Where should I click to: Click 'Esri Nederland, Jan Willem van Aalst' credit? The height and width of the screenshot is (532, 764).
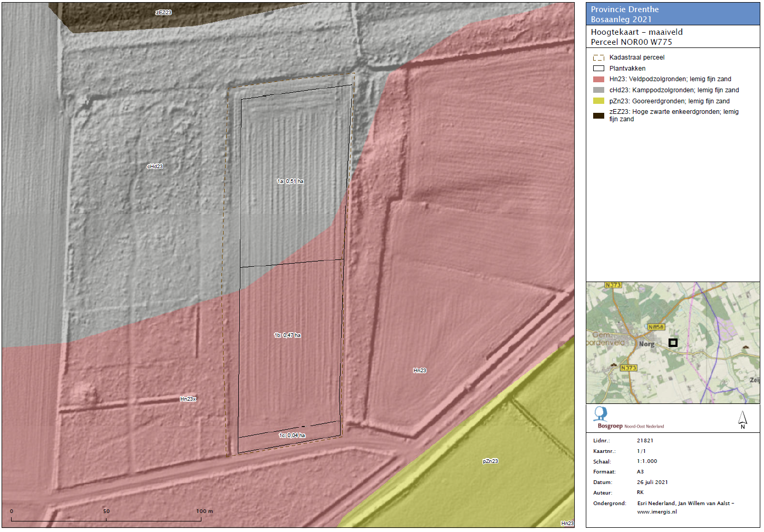click(683, 504)
